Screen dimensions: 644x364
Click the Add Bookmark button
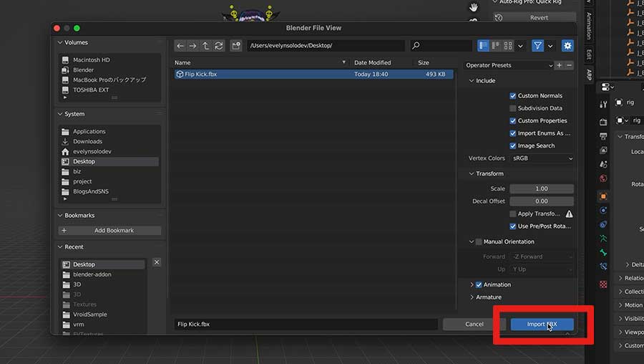tap(109, 230)
